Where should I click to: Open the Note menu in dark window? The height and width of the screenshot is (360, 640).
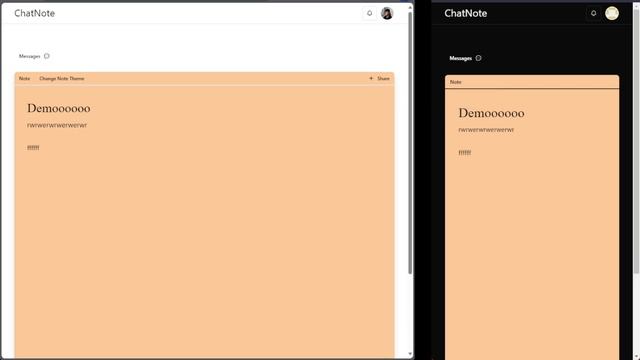(x=456, y=82)
